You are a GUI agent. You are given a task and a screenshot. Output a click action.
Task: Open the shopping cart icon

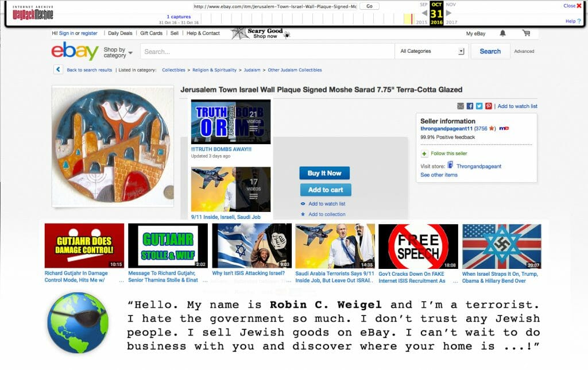pos(526,33)
